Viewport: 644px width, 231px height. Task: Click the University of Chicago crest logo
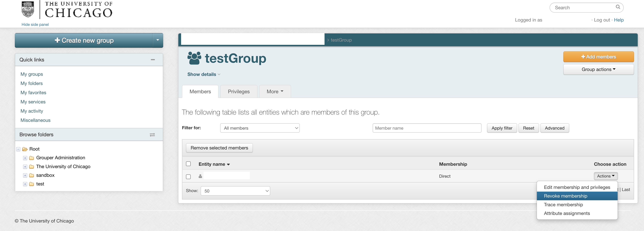click(28, 10)
